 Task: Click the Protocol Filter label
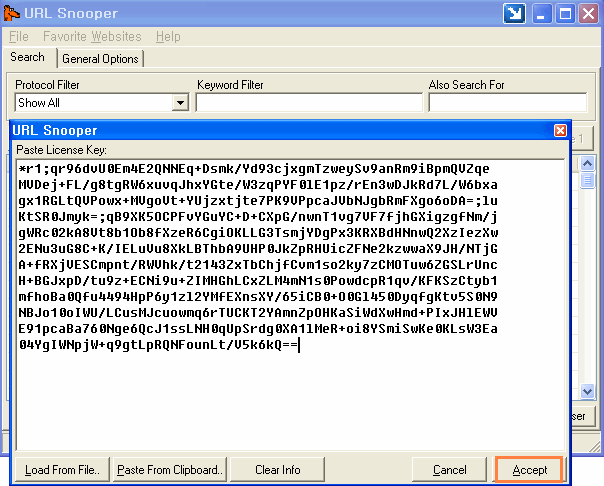tap(47, 85)
